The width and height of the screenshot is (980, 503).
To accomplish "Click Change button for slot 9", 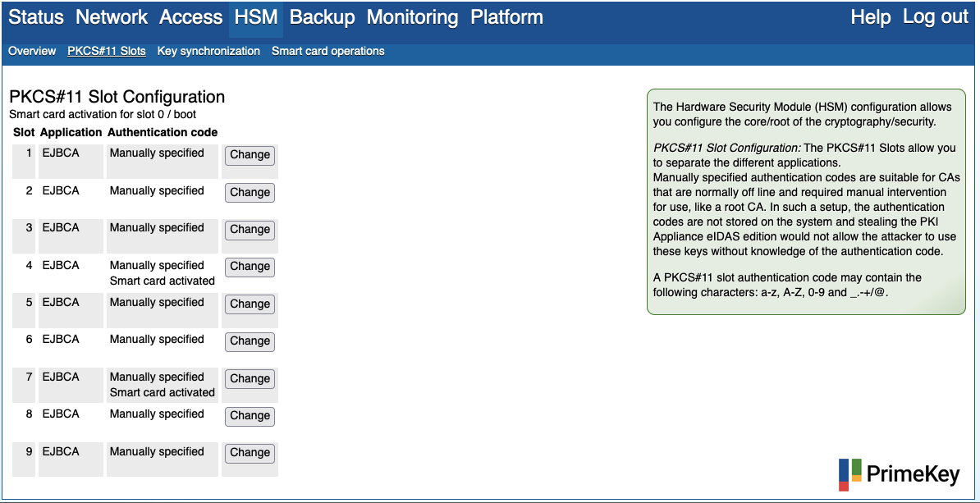I will pyautogui.click(x=250, y=453).
